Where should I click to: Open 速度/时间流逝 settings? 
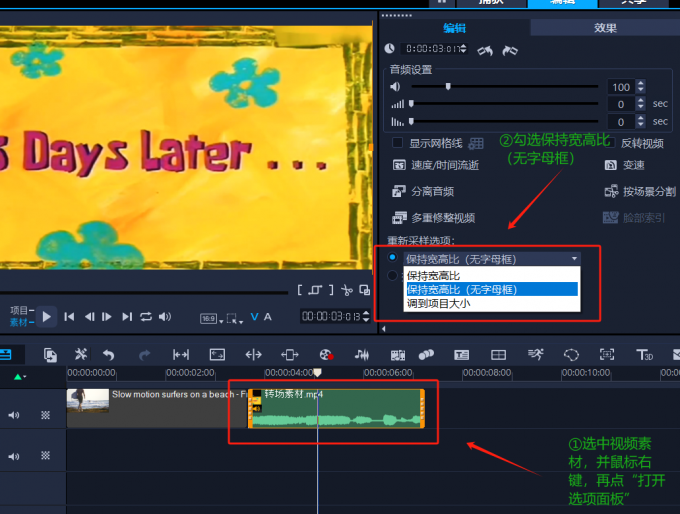[436, 165]
